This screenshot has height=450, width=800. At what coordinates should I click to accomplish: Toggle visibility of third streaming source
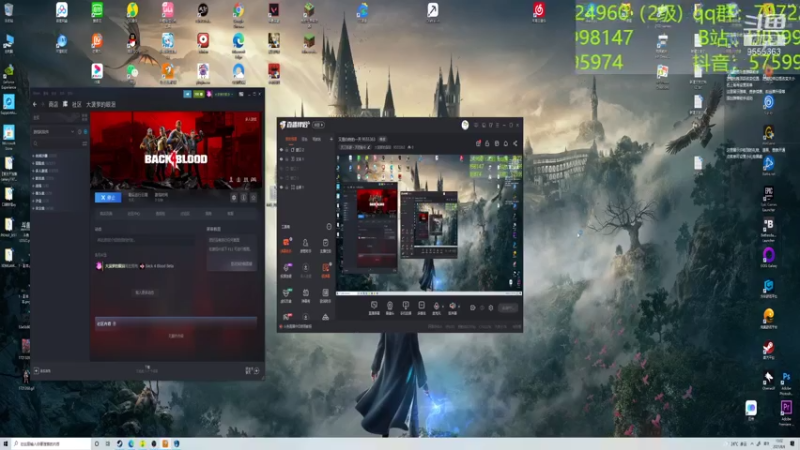(x=282, y=168)
